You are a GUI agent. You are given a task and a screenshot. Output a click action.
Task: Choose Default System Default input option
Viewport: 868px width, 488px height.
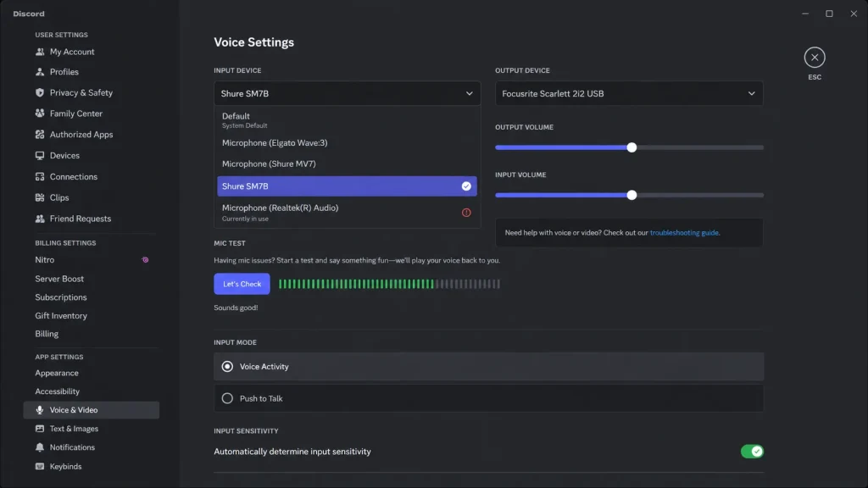coord(347,120)
